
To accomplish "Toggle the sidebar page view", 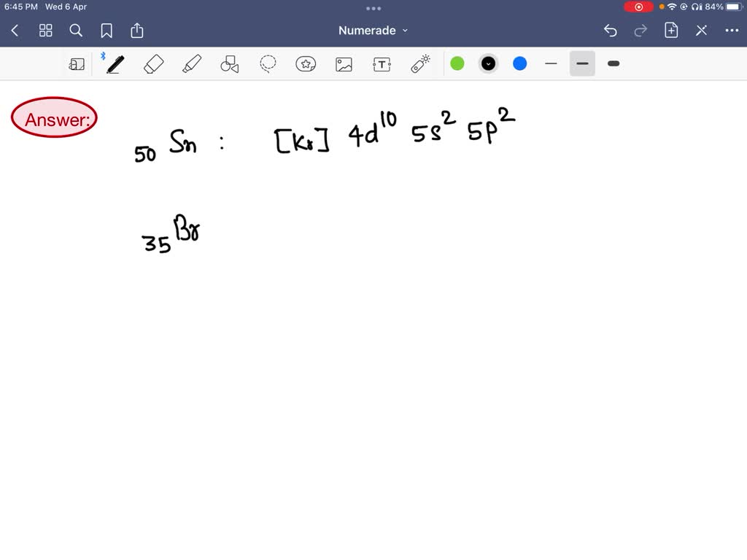I will [x=77, y=63].
